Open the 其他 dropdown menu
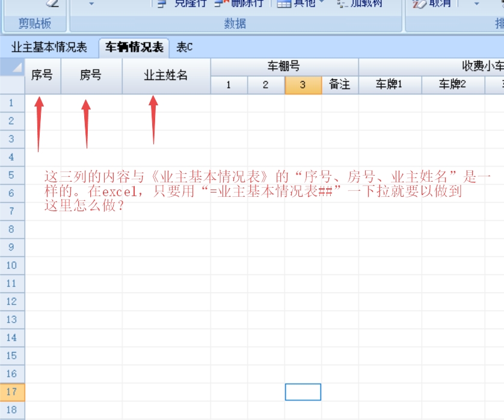 click(301, 4)
